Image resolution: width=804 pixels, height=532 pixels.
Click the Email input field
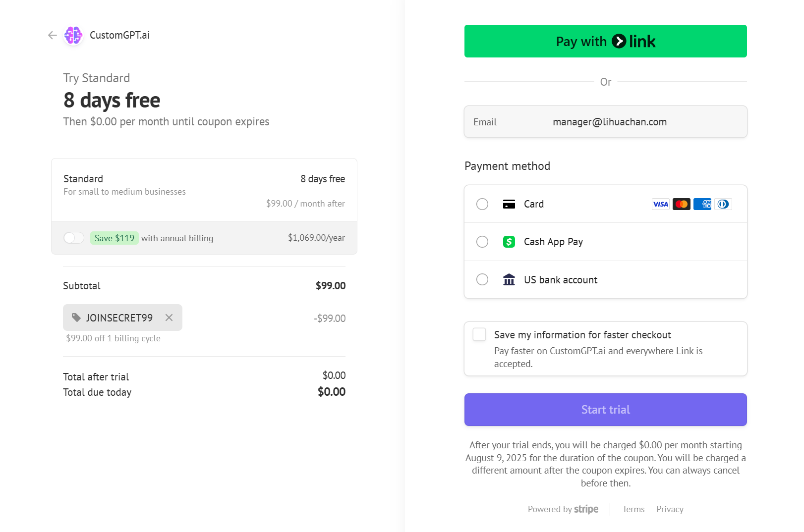click(x=606, y=122)
